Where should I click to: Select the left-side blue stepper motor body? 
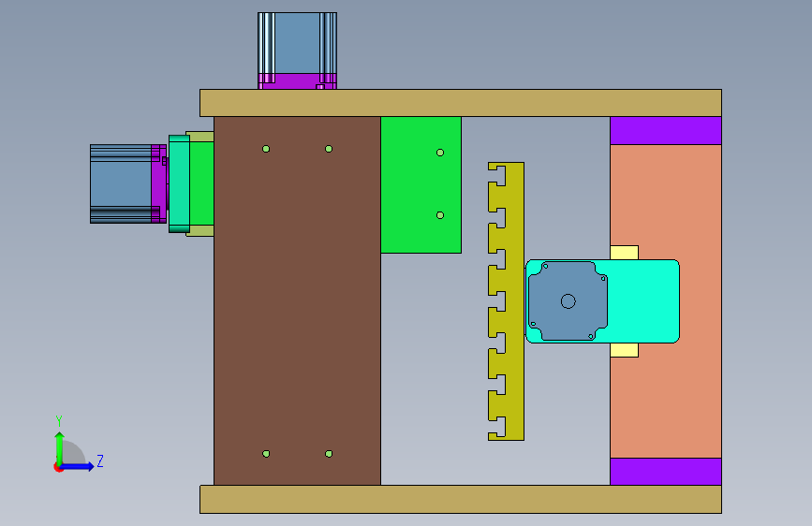121,183
